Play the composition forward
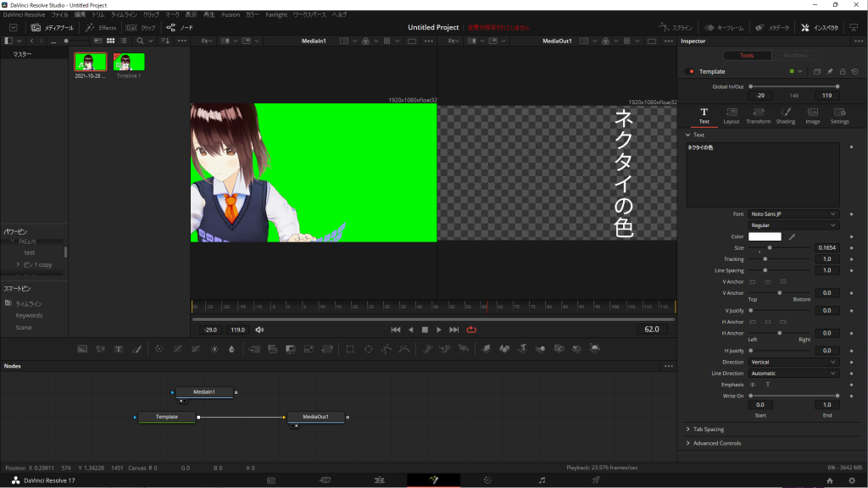The width and height of the screenshot is (868, 488). click(x=439, y=330)
